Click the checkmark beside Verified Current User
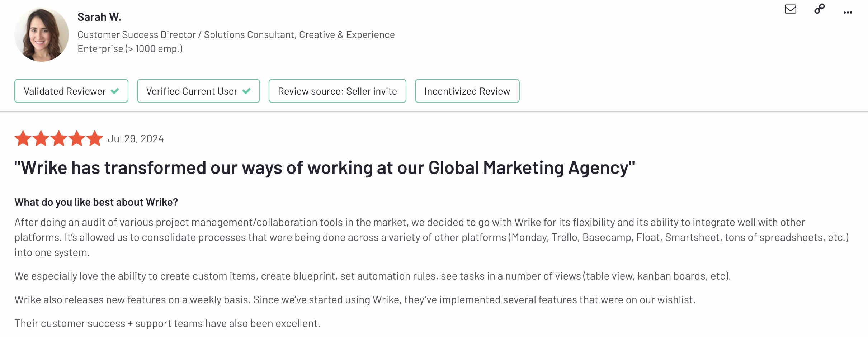The width and height of the screenshot is (868, 337). 246,91
